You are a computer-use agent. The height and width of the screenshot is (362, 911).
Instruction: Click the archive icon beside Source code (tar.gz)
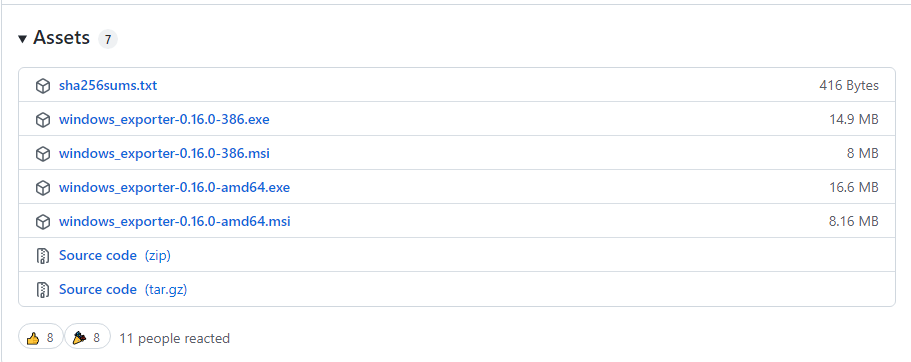pyautogui.click(x=43, y=289)
